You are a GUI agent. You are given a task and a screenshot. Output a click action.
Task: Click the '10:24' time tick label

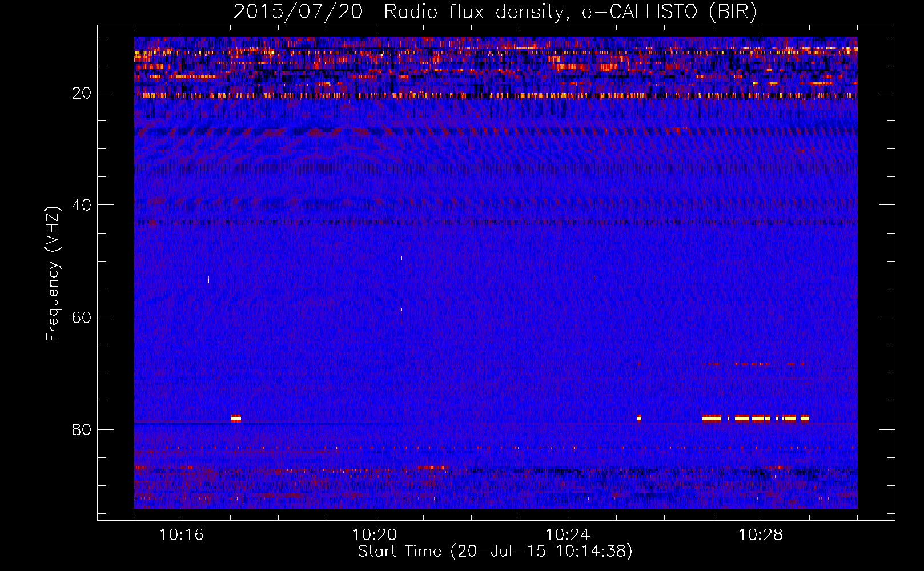coord(568,535)
